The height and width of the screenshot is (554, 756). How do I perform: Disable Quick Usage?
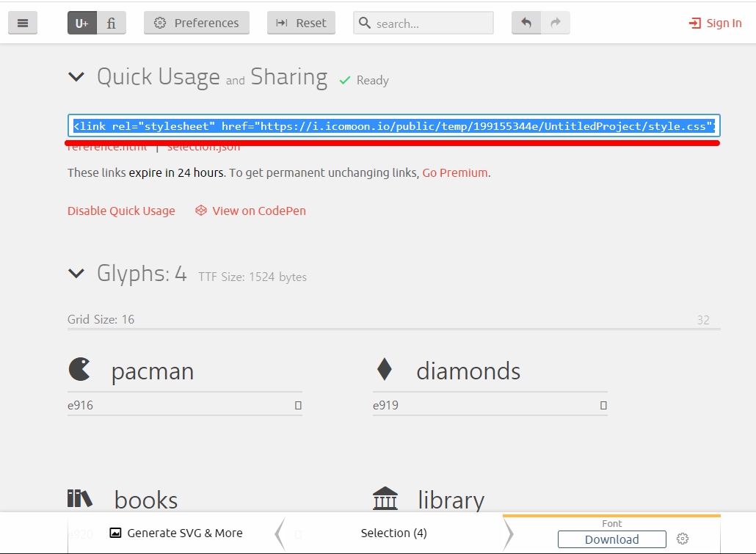pyautogui.click(x=121, y=211)
